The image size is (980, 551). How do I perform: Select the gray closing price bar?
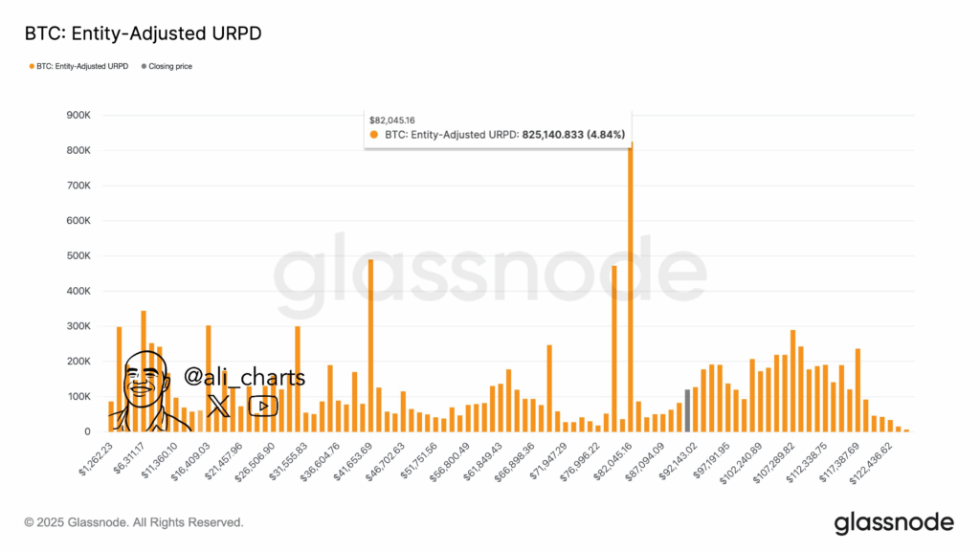point(687,410)
